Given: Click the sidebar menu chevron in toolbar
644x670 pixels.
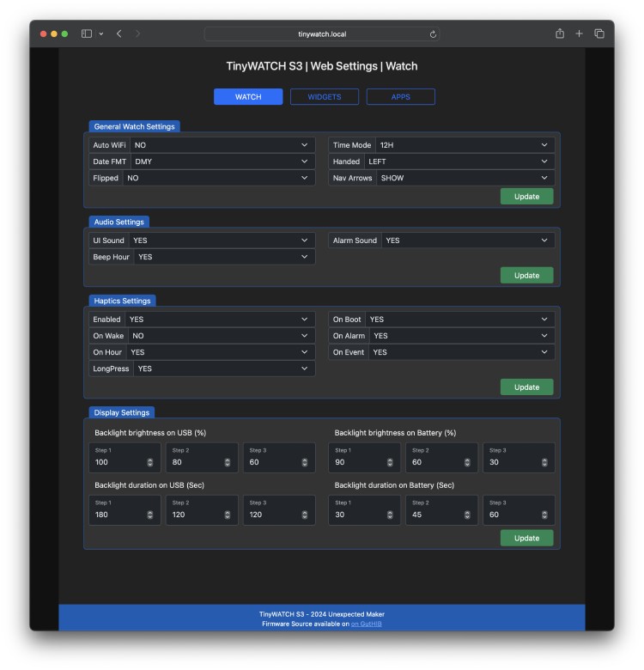Looking at the screenshot, I should 101,34.
